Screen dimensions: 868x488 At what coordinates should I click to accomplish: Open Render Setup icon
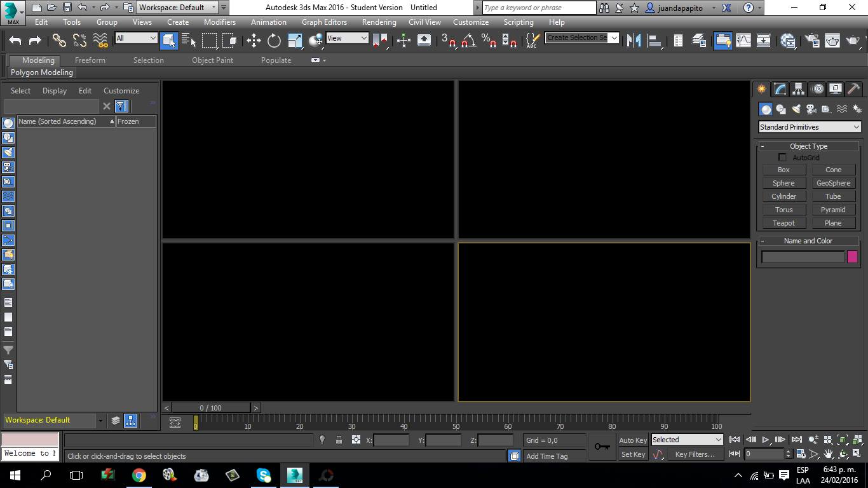(x=811, y=41)
